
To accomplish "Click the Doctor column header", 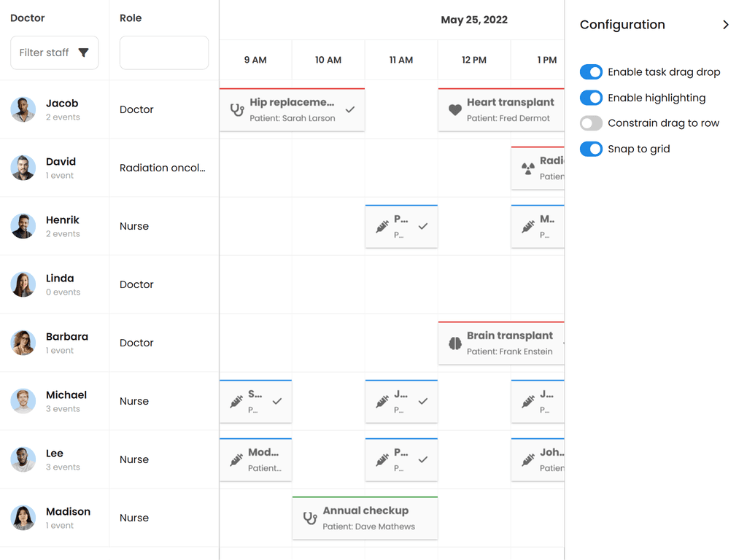I will [x=28, y=18].
